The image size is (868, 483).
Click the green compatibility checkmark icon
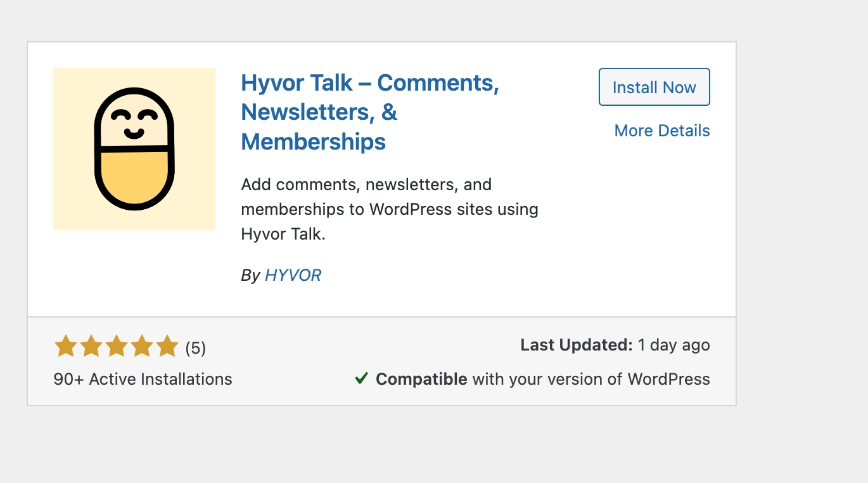[x=361, y=378]
